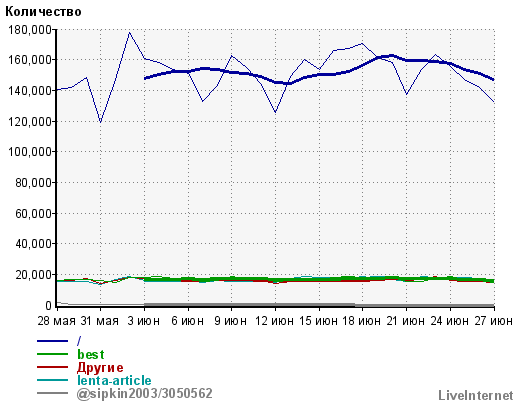Select the "3 июн" x-axis date label

pos(144,321)
